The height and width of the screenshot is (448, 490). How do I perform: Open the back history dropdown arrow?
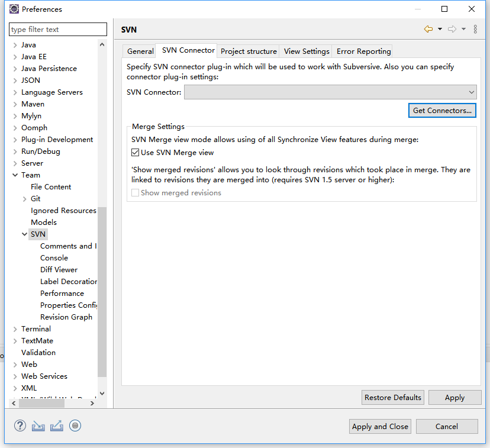tap(440, 29)
